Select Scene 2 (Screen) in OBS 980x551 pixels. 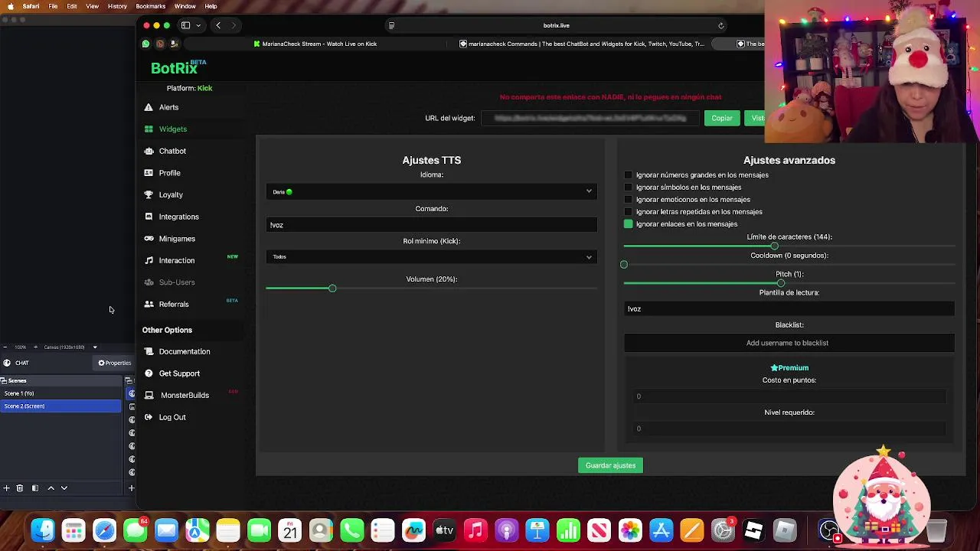pos(60,406)
